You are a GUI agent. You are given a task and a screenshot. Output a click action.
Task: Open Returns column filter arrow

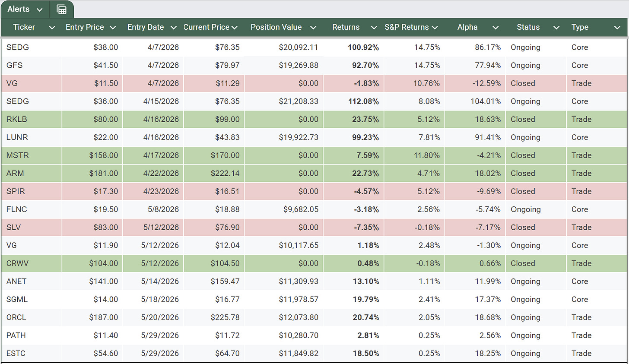click(x=374, y=28)
